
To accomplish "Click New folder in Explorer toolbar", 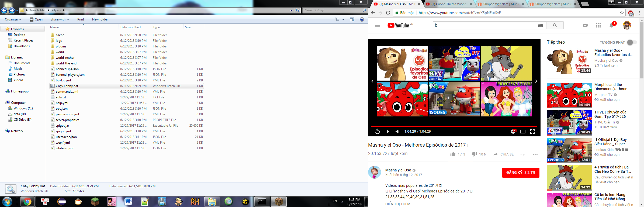I will [100, 19].
